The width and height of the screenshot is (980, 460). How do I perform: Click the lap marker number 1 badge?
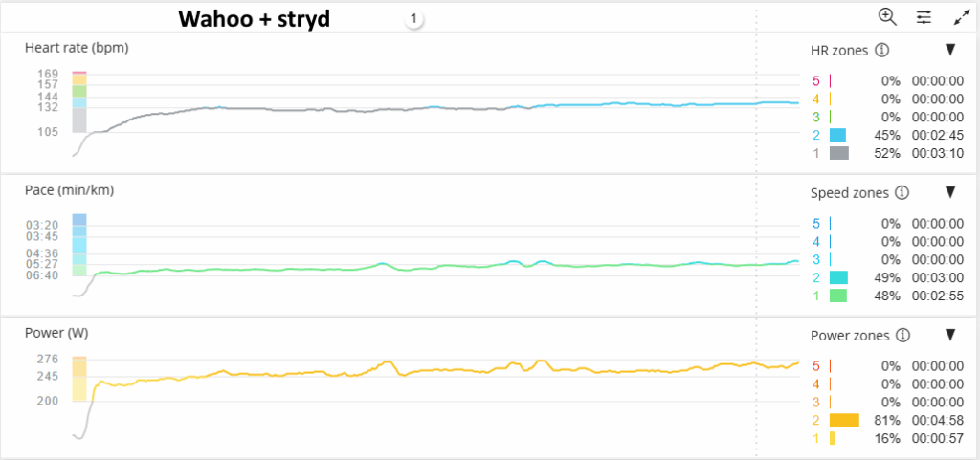tap(413, 19)
